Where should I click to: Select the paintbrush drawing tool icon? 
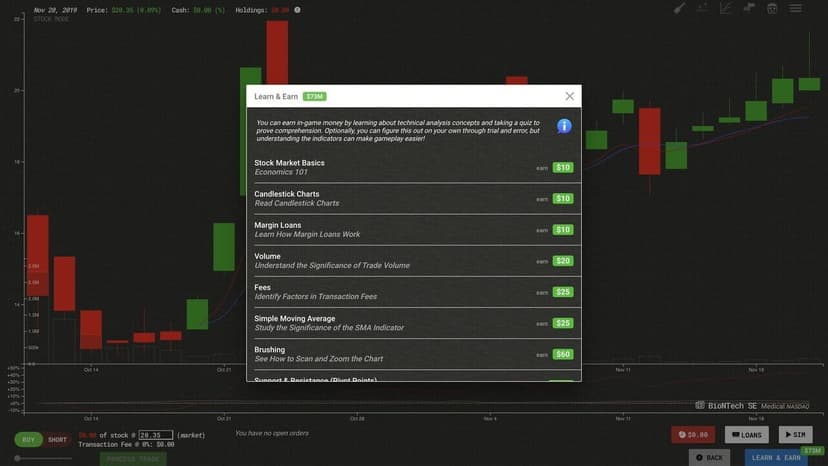[679, 8]
